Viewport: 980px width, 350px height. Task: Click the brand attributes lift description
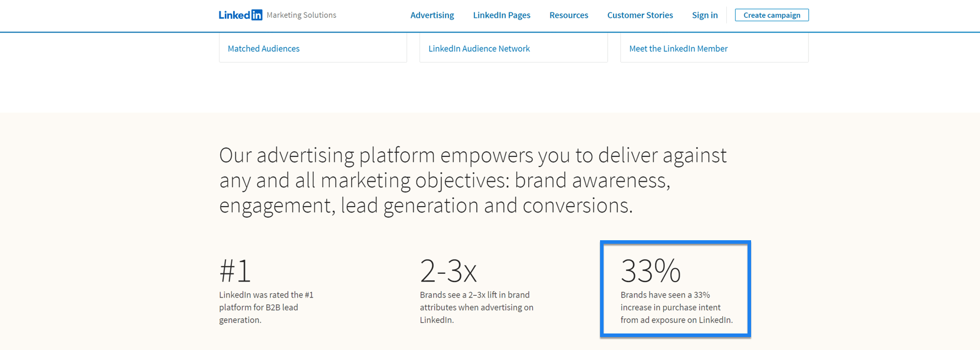pyautogui.click(x=477, y=308)
